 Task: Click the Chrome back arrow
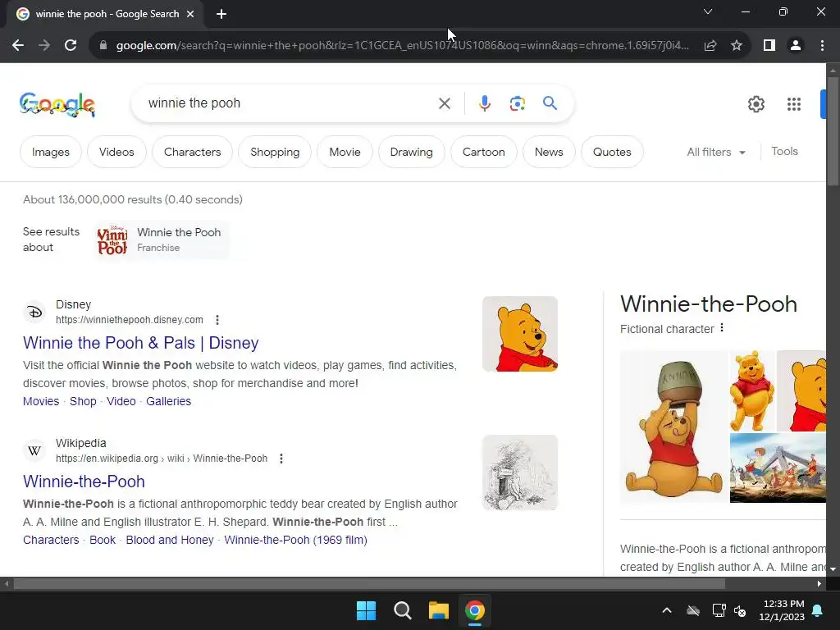(18, 46)
